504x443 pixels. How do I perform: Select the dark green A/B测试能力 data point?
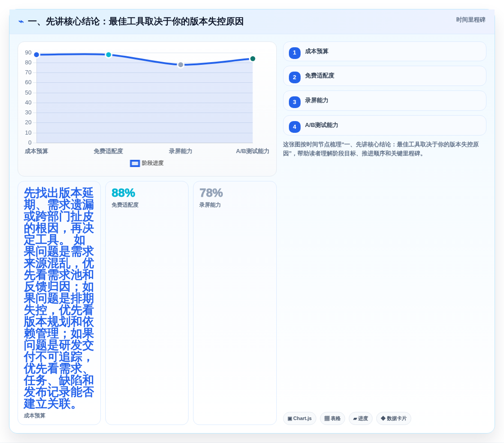[x=252, y=59]
